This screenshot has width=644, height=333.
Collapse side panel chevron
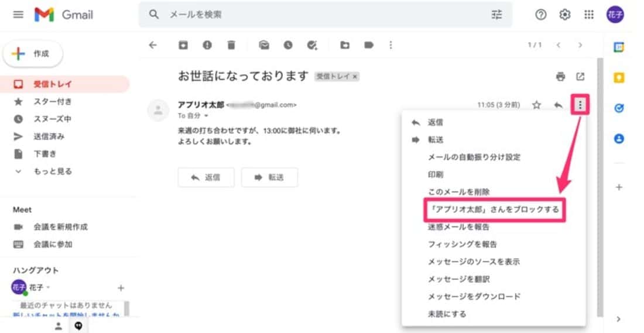[619, 319]
